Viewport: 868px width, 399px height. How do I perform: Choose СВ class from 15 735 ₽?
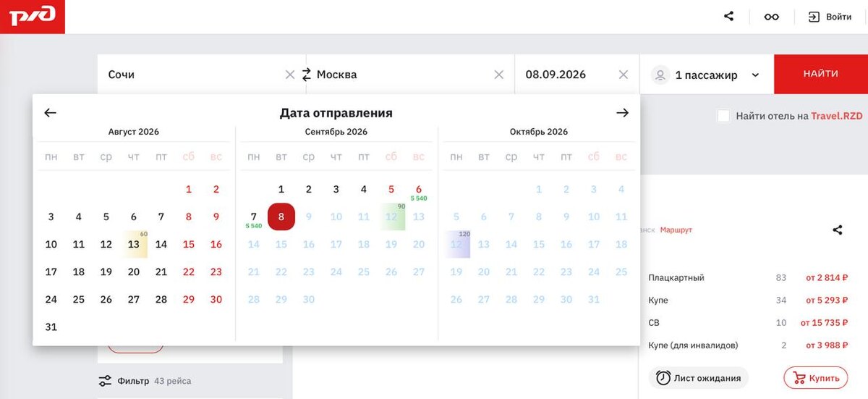(x=748, y=322)
